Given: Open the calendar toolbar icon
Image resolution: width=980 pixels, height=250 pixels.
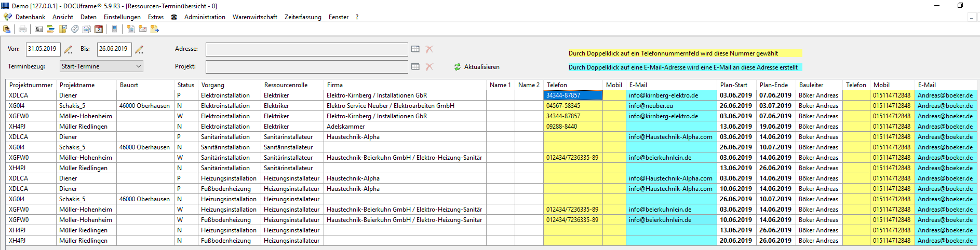Looking at the screenshot, I should [99, 29].
